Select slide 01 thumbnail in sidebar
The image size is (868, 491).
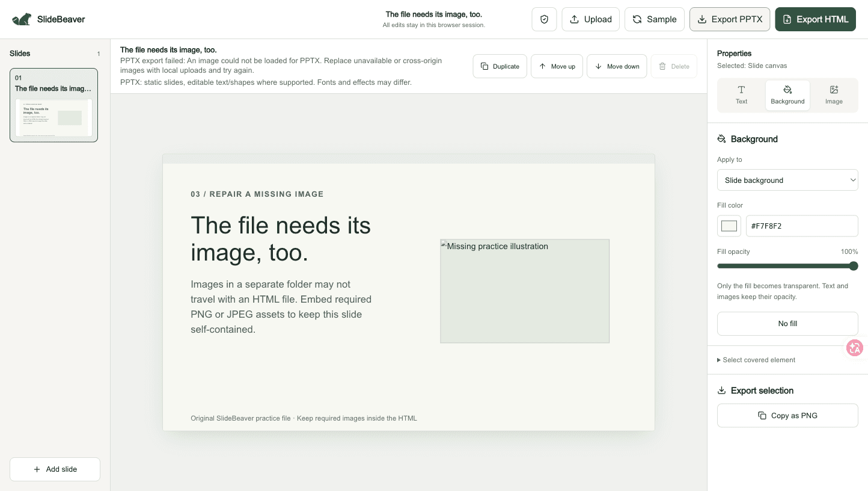click(53, 105)
